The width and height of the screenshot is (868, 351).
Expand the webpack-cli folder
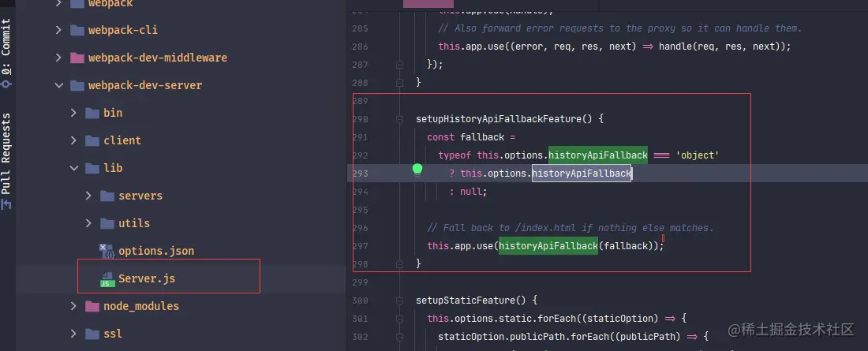pyautogui.click(x=58, y=30)
